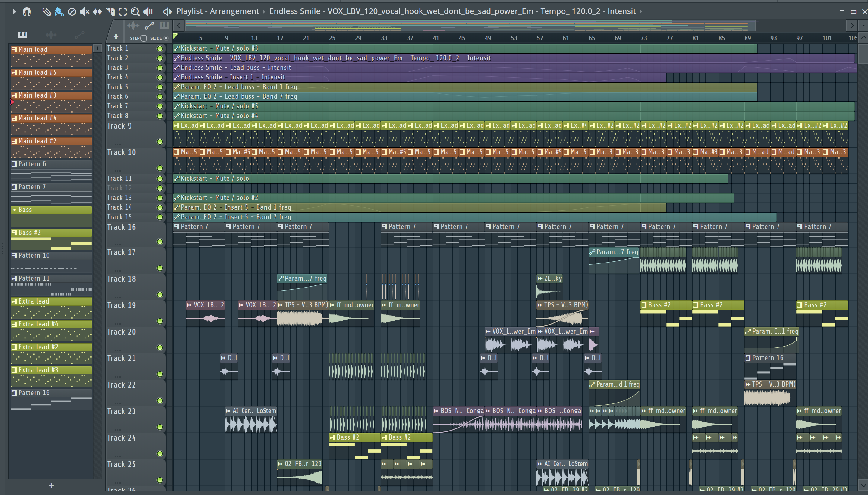Viewport: 868px width, 495px height.
Task: Focus automation clips with the node-line icon
Action: point(149,25)
